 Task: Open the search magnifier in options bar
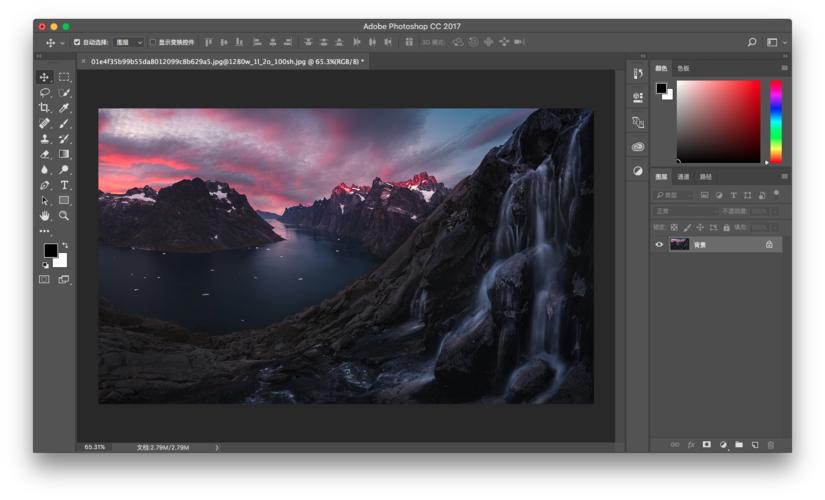[752, 42]
